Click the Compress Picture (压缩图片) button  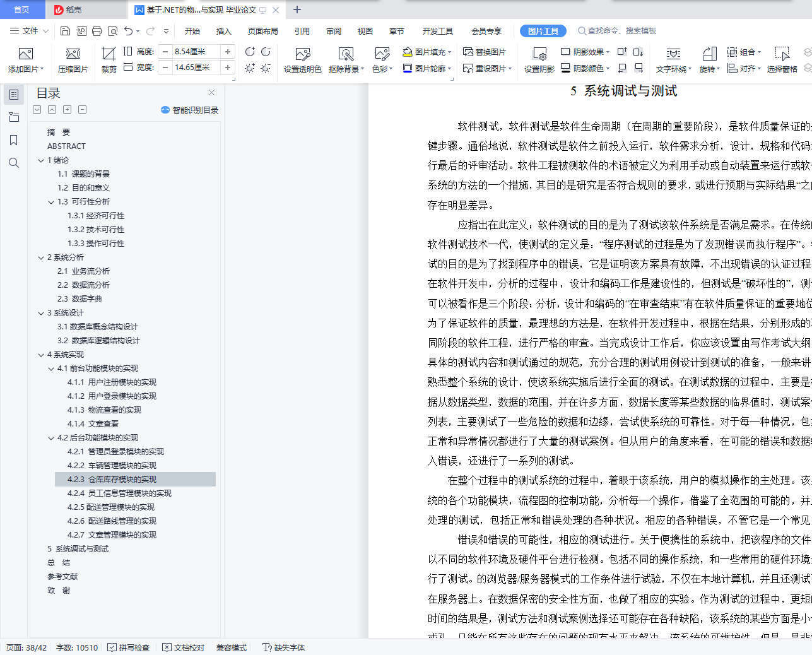pyautogui.click(x=73, y=61)
